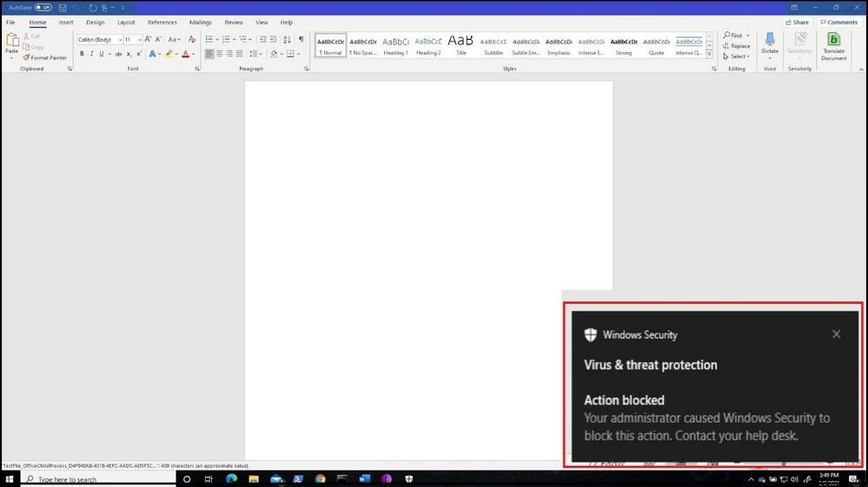This screenshot has height=487, width=868.
Task: Expand the Styles gallery more arrow
Action: 709,54
